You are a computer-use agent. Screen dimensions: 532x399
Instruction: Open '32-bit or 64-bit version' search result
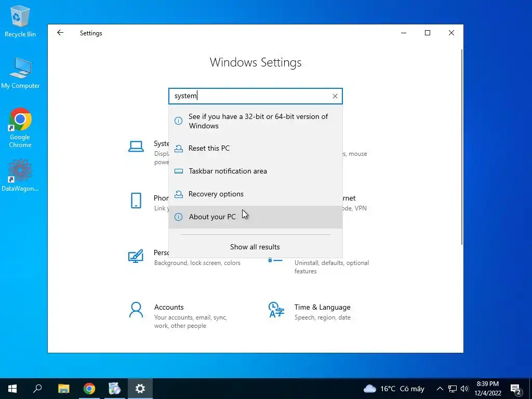point(256,121)
